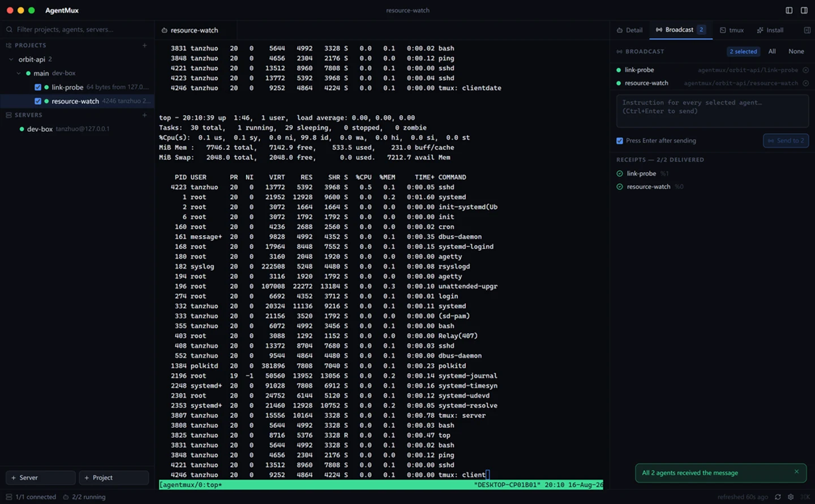Screen dimensions: 815x504
Task: Collapse the main branch node
Action: [19, 73]
